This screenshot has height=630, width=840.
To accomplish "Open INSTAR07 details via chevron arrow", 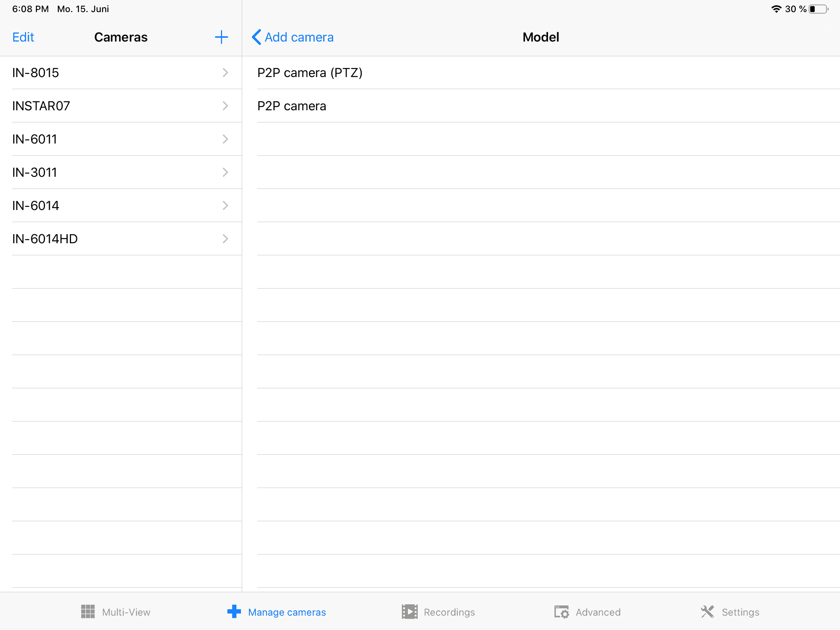I will (x=225, y=106).
